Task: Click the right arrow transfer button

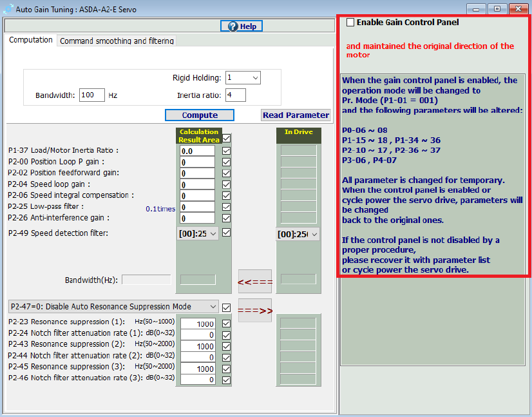Action: pyautogui.click(x=255, y=310)
